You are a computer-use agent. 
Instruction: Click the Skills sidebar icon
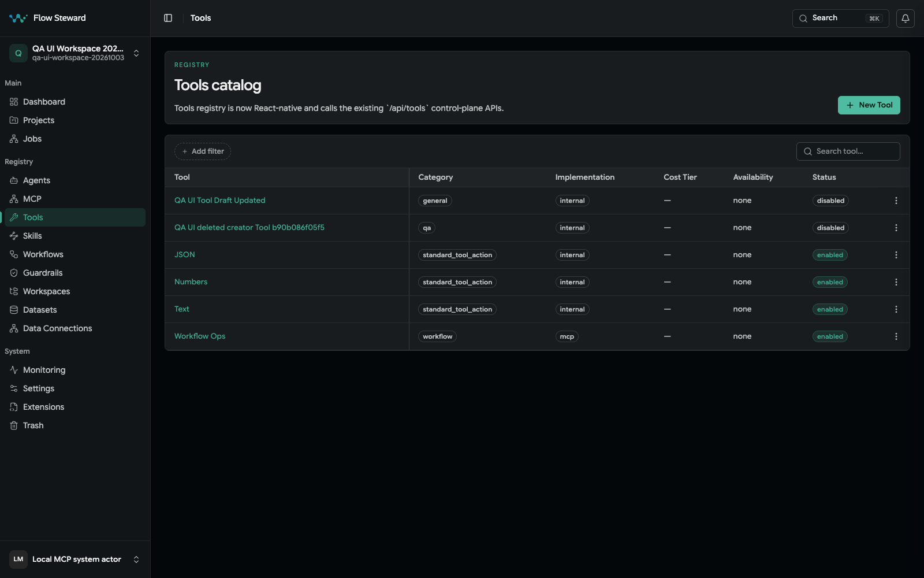coord(14,236)
